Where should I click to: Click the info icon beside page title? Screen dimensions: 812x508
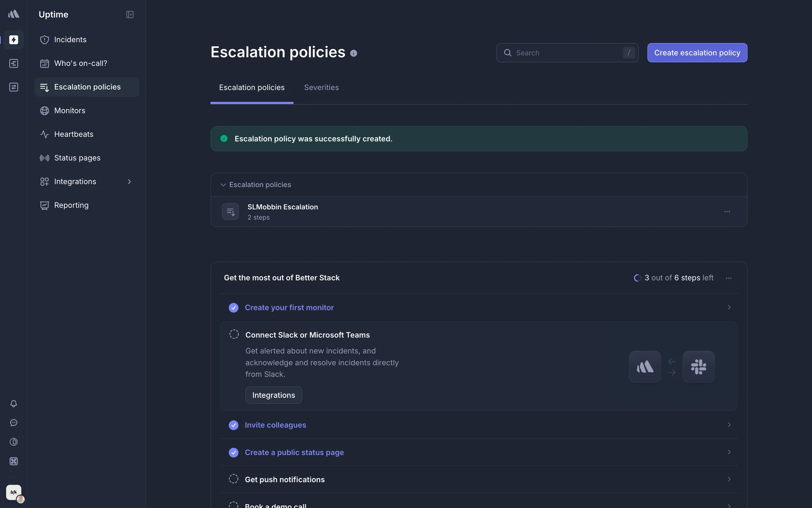point(354,53)
